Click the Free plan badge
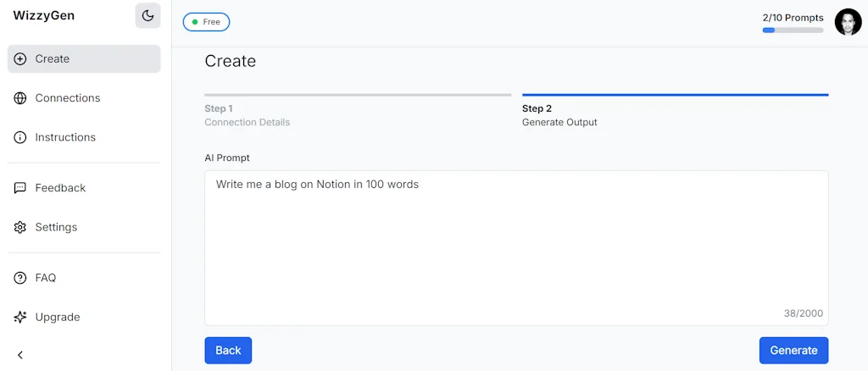Screen dimensions: 868x371 point(206,22)
